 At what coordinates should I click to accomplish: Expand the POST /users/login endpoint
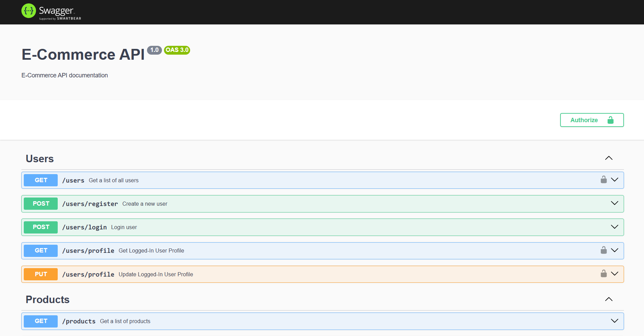pos(614,227)
